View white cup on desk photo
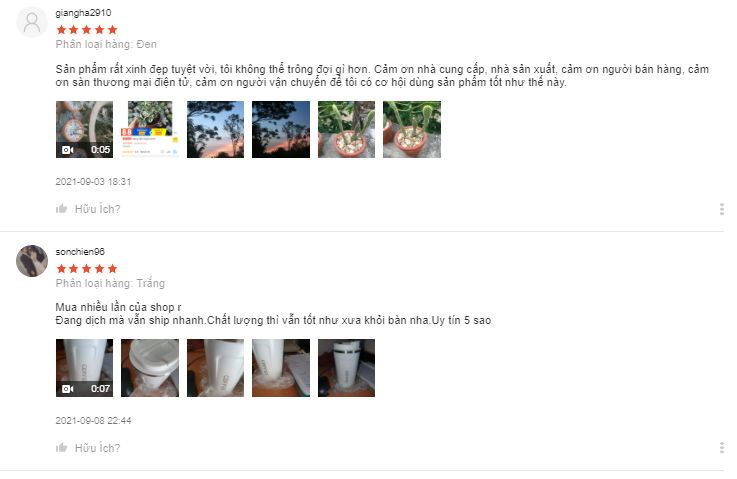 click(x=281, y=368)
